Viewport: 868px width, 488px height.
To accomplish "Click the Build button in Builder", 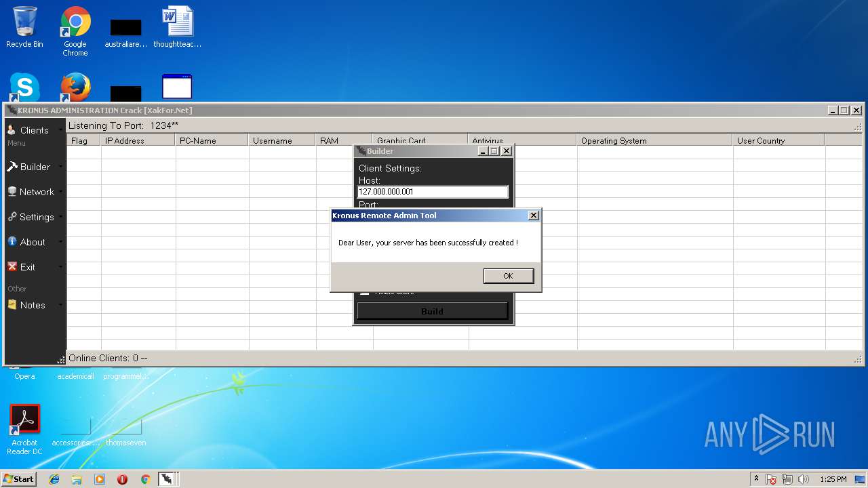I will (x=433, y=311).
